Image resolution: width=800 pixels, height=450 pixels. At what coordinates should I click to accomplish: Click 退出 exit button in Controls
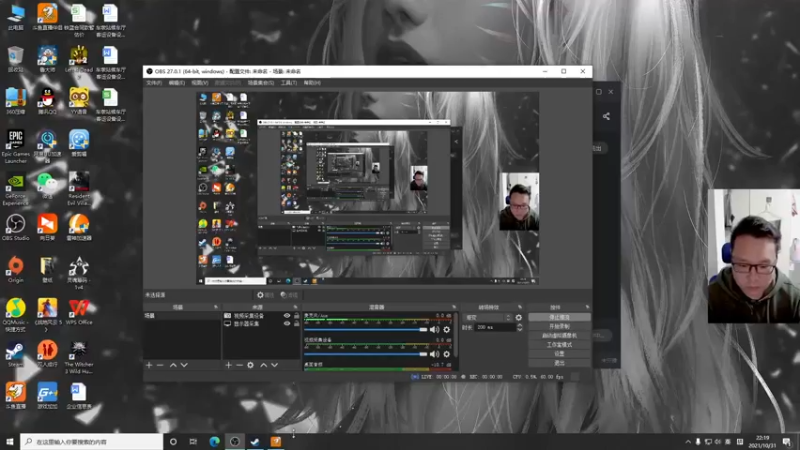pyautogui.click(x=559, y=363)
